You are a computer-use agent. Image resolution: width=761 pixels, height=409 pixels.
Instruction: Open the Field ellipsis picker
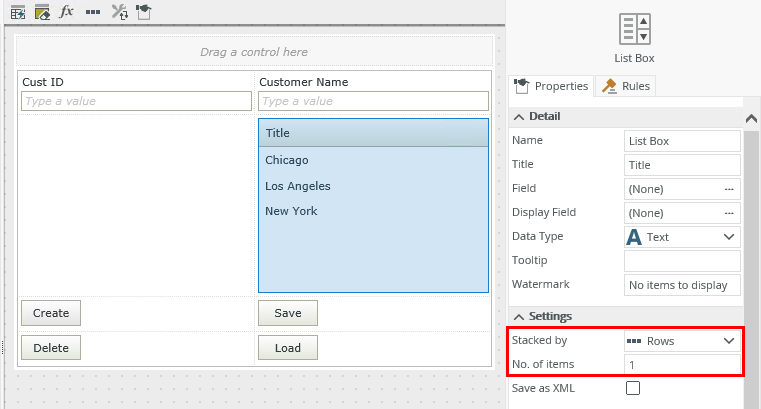click(x=729, y=189)
